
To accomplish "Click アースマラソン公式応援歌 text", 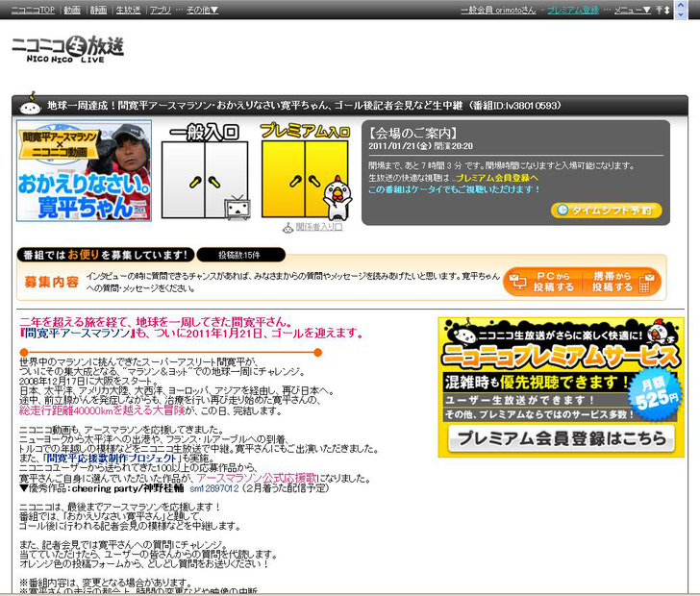I will 256,479.
